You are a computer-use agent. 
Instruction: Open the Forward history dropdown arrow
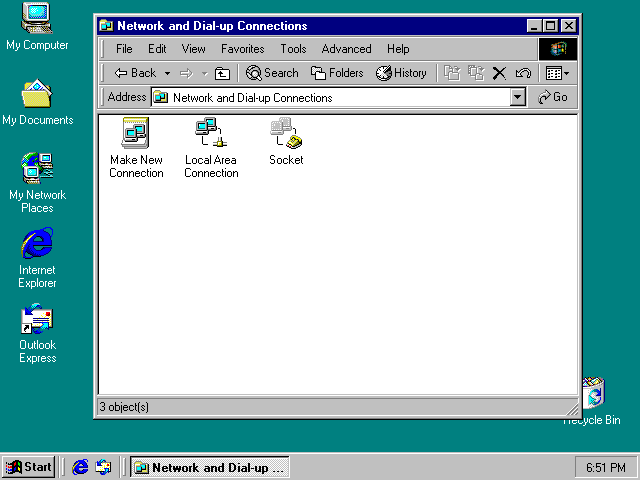coord(204,74)
